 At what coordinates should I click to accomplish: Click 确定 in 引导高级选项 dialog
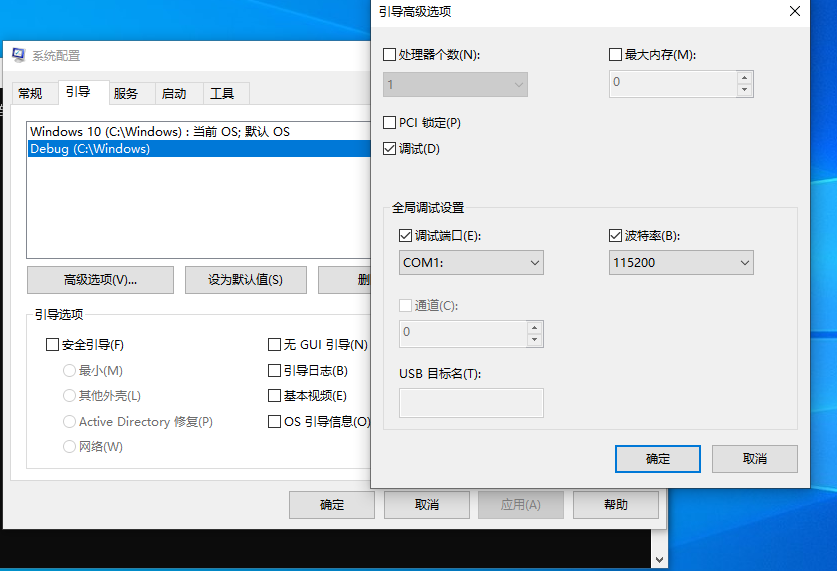click(x=658, y=459)
